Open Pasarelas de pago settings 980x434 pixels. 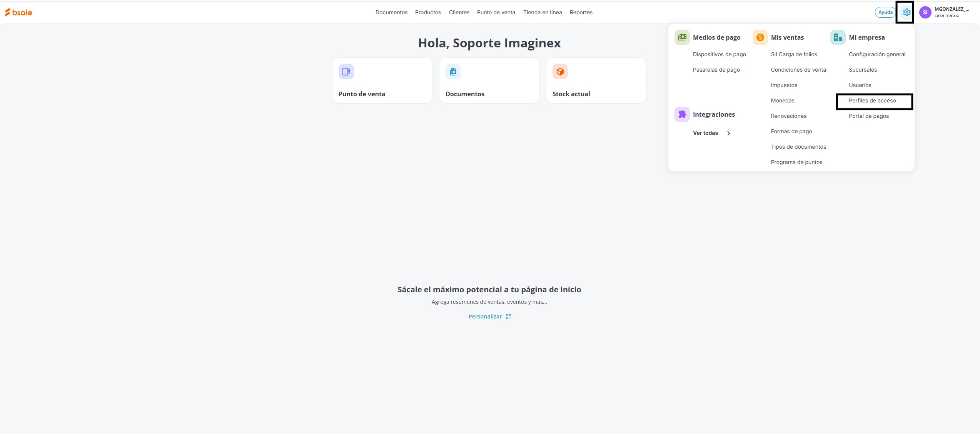click(x=716, y=70)
